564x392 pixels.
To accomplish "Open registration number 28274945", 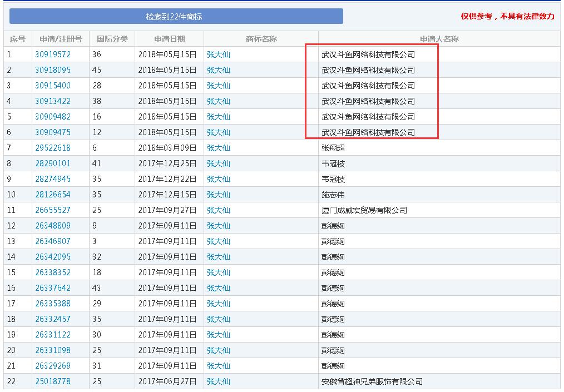I will (x=53, y=179).
